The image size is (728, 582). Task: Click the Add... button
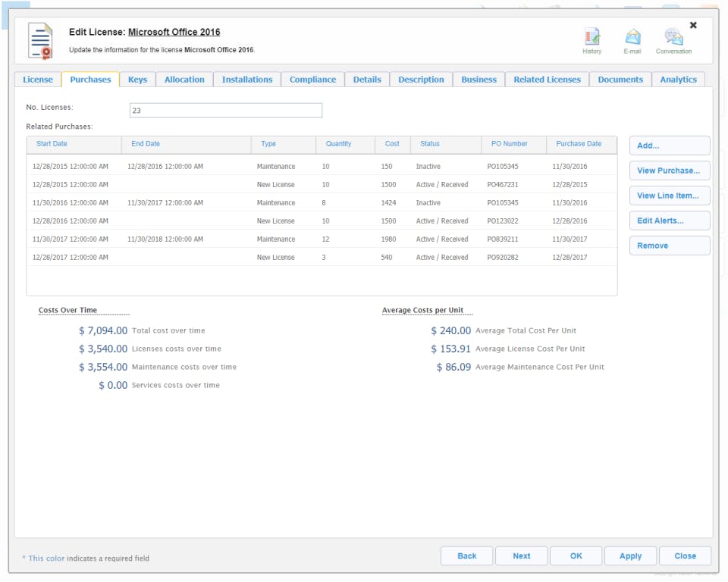[669, 145]
